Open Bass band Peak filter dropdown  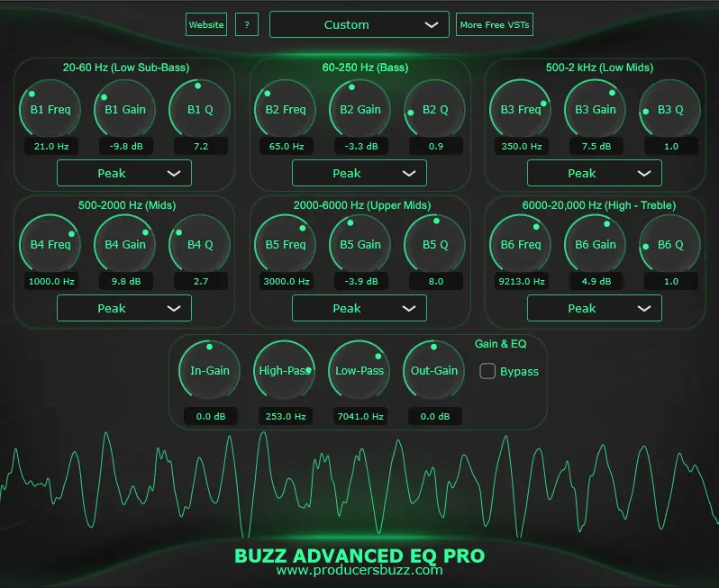[x=359, y=173]
